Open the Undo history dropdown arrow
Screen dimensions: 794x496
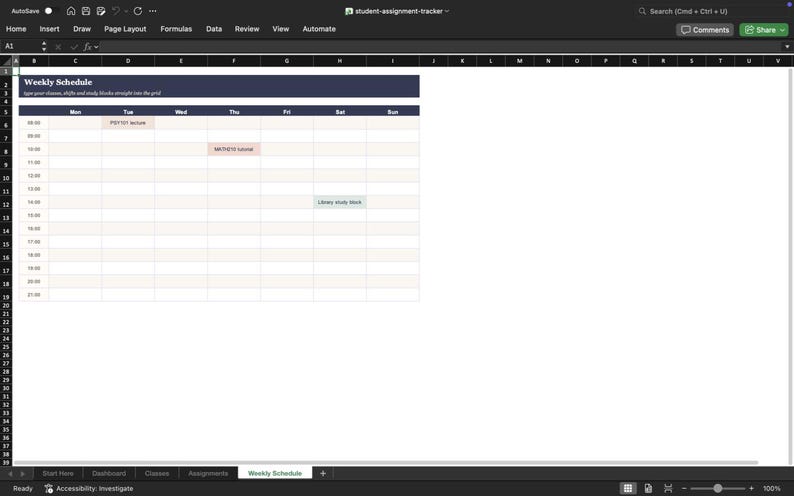point(126,11)
